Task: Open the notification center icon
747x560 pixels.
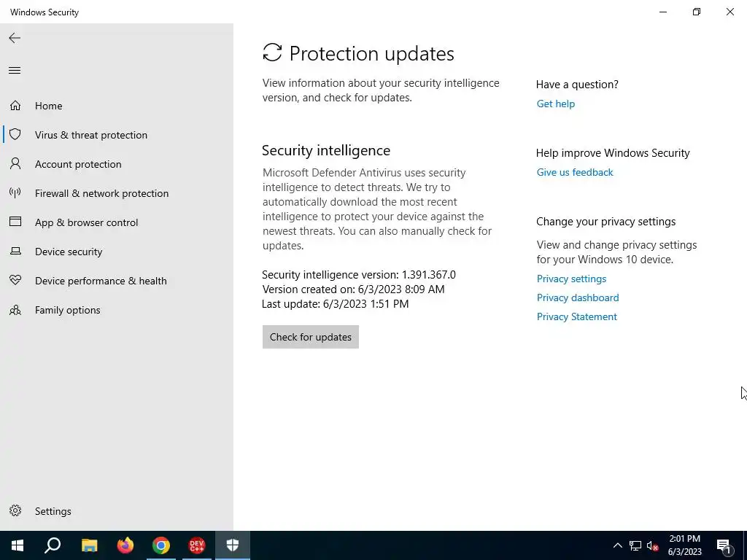Action: click(x=724, y=545)
